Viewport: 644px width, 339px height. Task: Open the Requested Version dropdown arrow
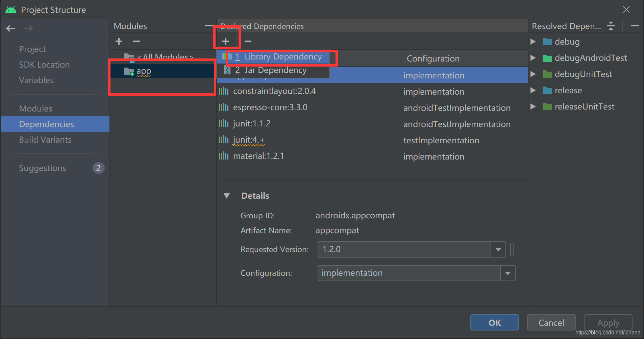coord(498,249)
